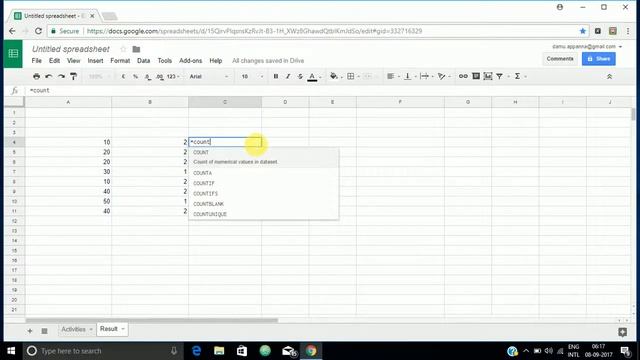Open the Edit menu
Screen dimensions: 640x360
coord(54,61)
